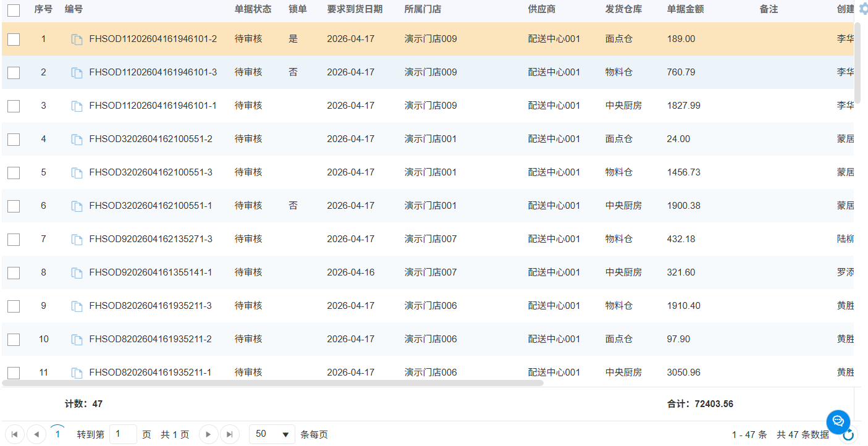This screenshot has height=446, width=868.
Task: Click copy icon beside FHSOD8202604161935211-2
Action: click(77, 340)
